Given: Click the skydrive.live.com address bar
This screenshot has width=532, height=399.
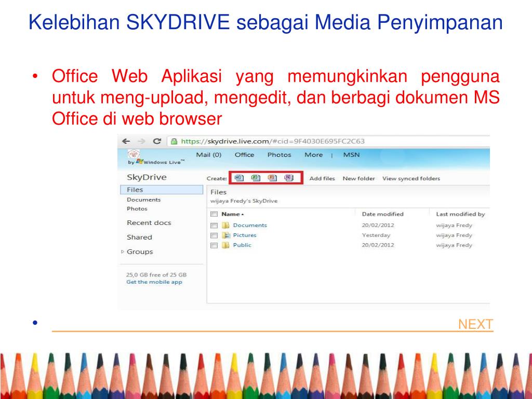Looking at the screenshot, I should 328,141.
